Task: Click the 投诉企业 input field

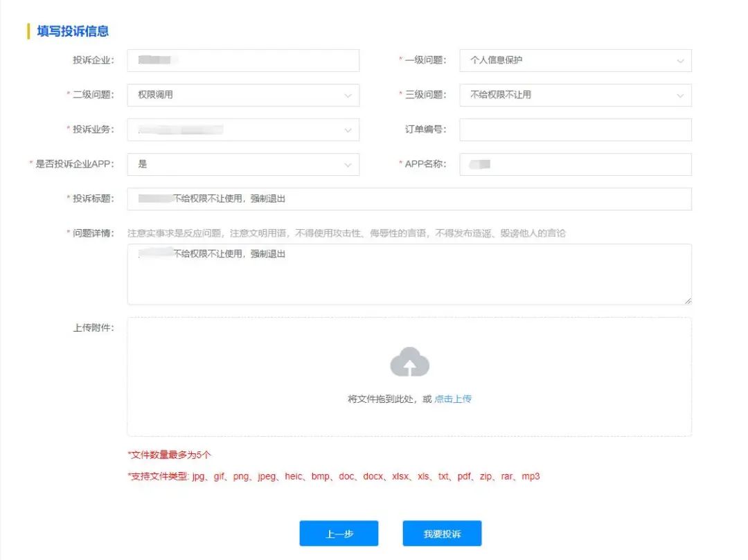Action: pos(243,60)
